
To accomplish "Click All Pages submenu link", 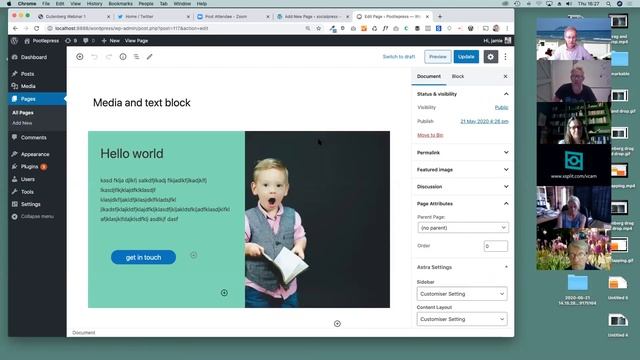I will point(23,113).
